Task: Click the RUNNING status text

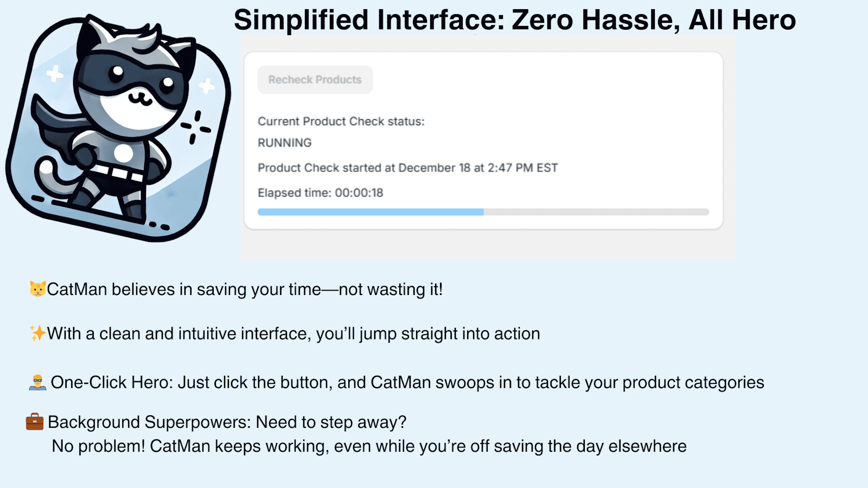Action: (284, 143)
